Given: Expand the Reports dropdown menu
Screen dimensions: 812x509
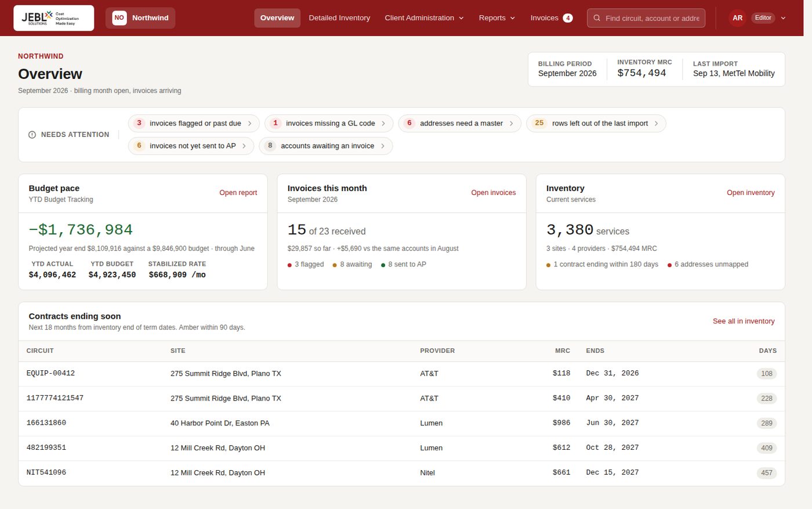Looking at the screenshot, I should pos(496,18).
